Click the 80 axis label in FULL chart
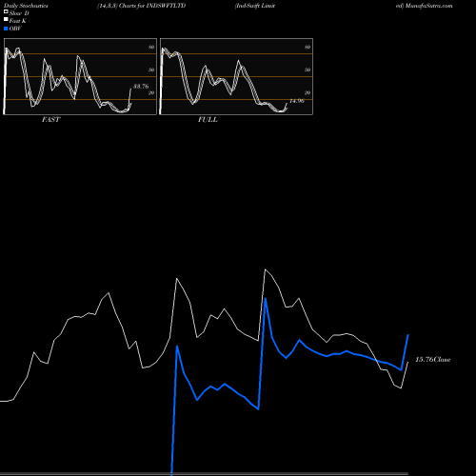Image resolution: width=476 pixels, height=476 pixels. [x=307, y=47]
